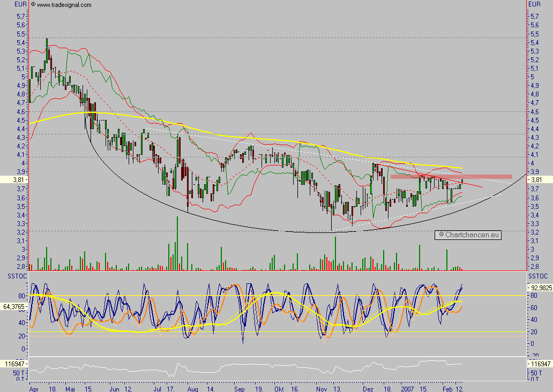Viewport: 553px width, 392px height.
Task: Click the Feb date label on time axis
Action: pyautogui.click(x=447, y=389)
